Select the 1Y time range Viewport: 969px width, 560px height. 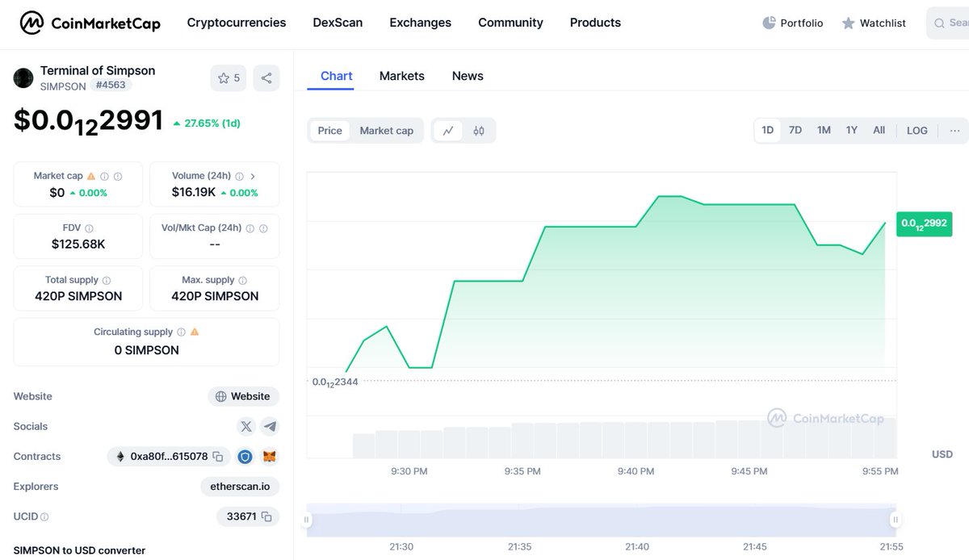(x=852, y=130)
